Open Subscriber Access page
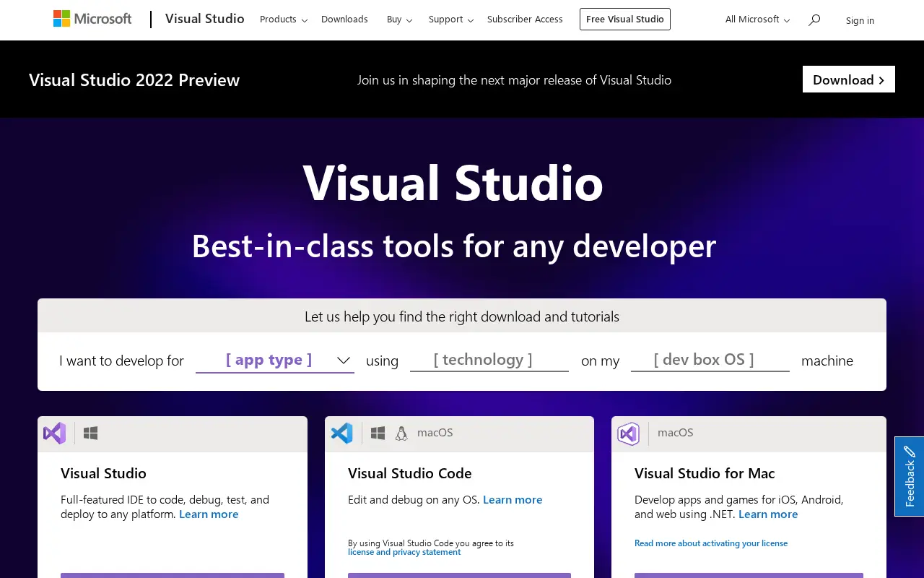924x578 pixels. pos(525,20)
